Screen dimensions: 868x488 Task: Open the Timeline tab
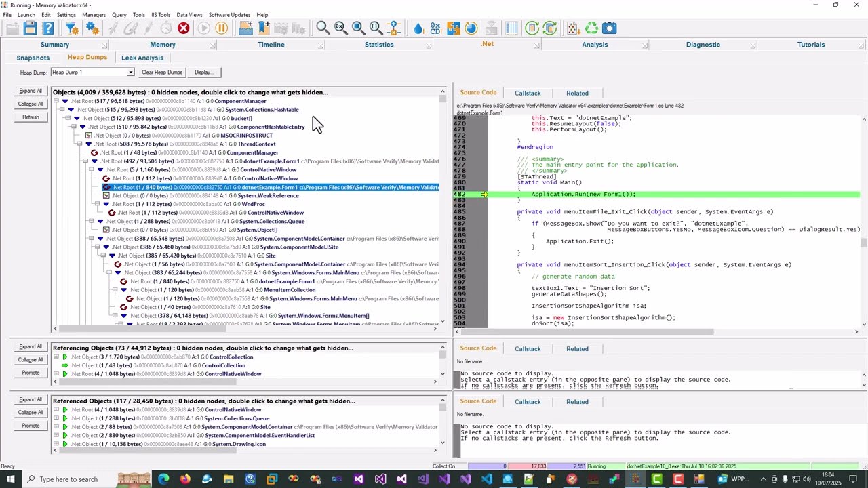point(271,45)
